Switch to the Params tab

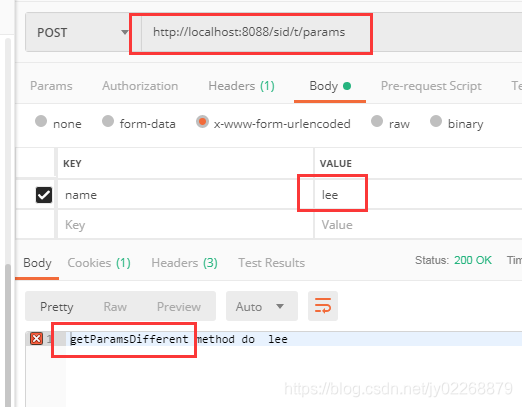pos(51,86)
